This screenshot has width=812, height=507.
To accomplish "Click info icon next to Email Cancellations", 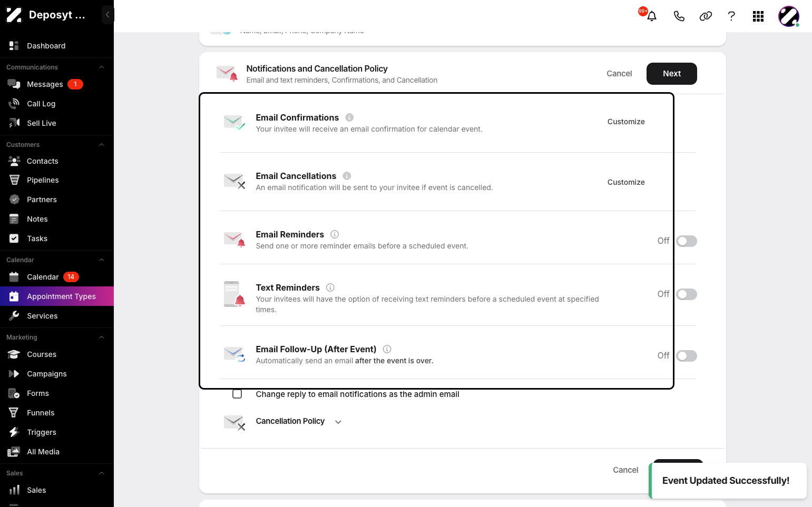I will pos(347,176).
